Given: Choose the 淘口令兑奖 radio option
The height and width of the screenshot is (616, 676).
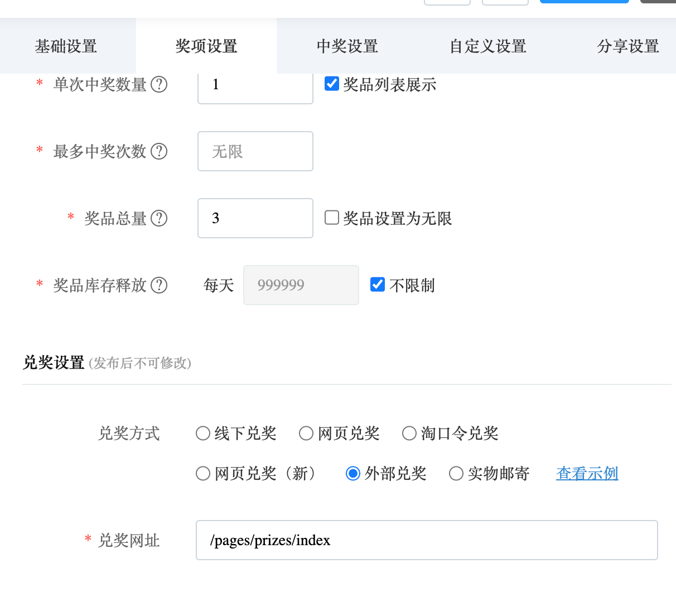Looking at the screenshot, I should [x=409, y=434].
